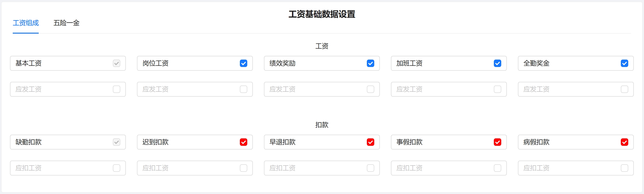644x194 pixels.
Task: Toggle the red 迟到扣款 checkbox
Action: [x=243, y=142]
